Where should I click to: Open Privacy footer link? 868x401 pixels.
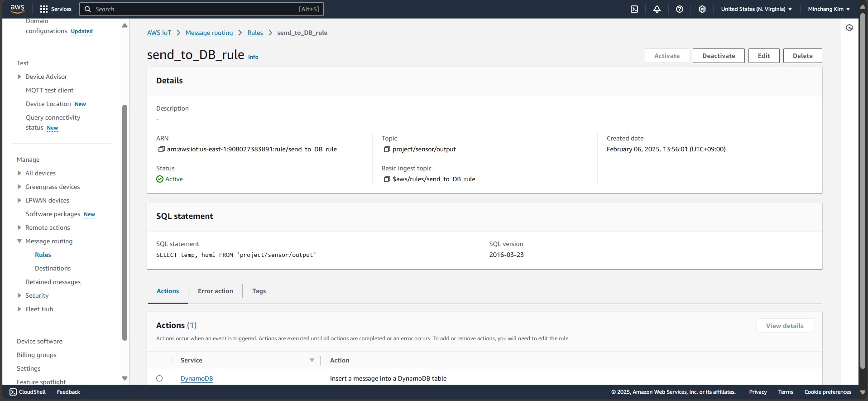tap(758, 392)
